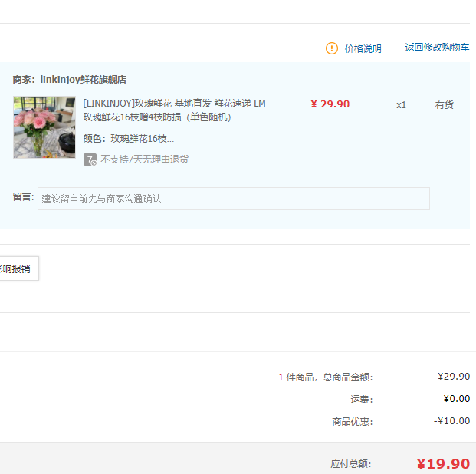Click the 颜色: 玫瑰鲜花16枝... attribute text
Image resolution: width=476 pixels, height=474 pixels.
coord(129,139)
